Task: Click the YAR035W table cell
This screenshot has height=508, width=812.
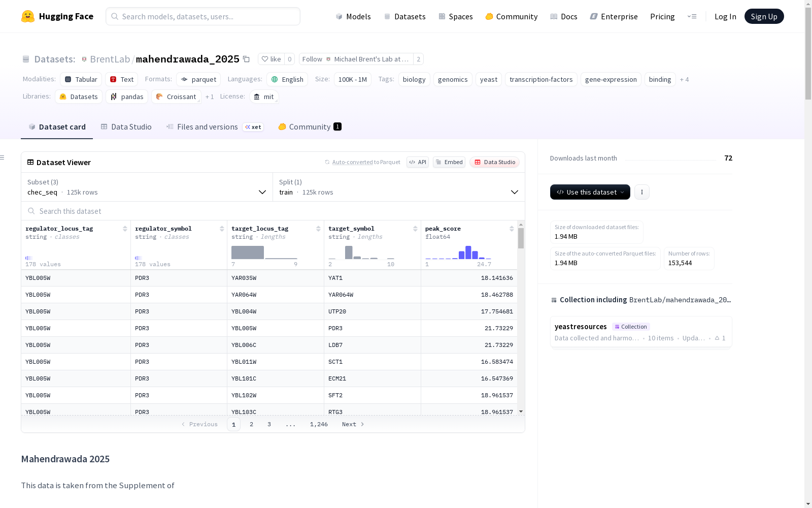Action: pyautogui.click(x=276, y=278)
